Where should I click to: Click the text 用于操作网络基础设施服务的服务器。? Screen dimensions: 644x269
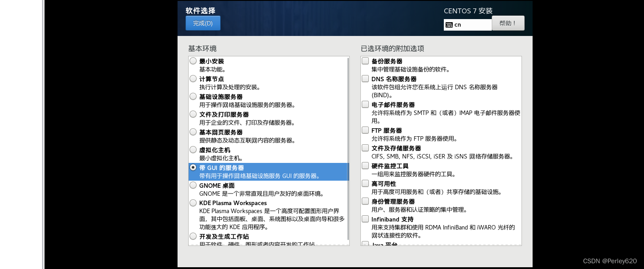tap(247, 105)
